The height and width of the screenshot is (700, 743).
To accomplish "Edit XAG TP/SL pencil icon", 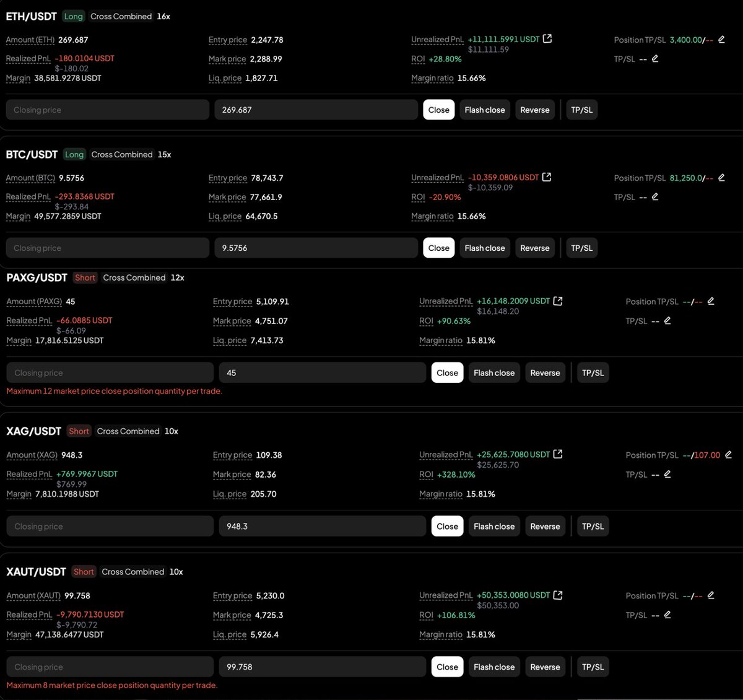I will (667, 474).
